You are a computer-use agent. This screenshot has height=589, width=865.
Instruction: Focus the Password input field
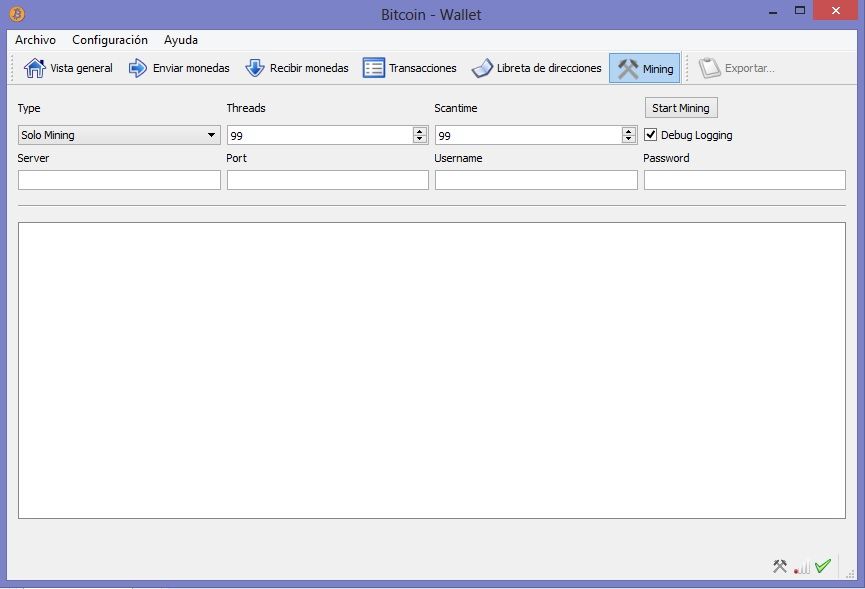pyautogui.click(x=745, y=180)
